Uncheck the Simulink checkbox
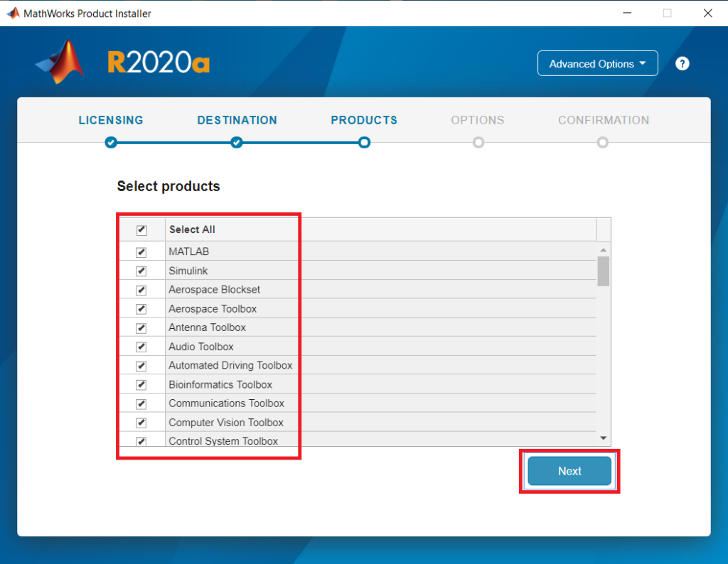Image resolution: width=728 pixels, height=564 pixels. coord(141,271)
